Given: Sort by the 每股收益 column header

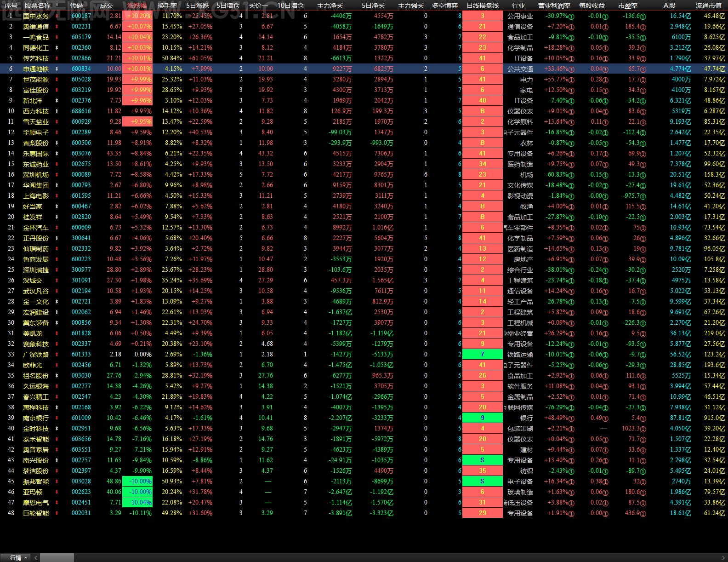Looking at the screenshot, I should [x=592, y=6].
